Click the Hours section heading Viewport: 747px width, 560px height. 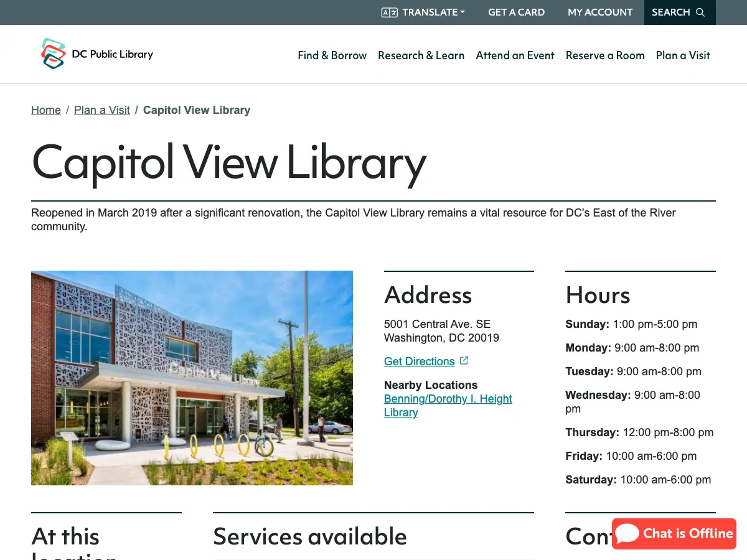(x=598, y=295)
